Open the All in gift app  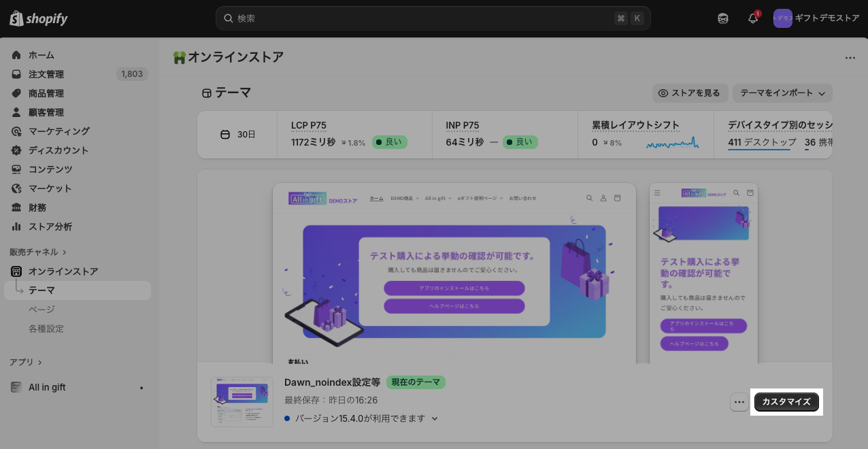tap(47, 387)
